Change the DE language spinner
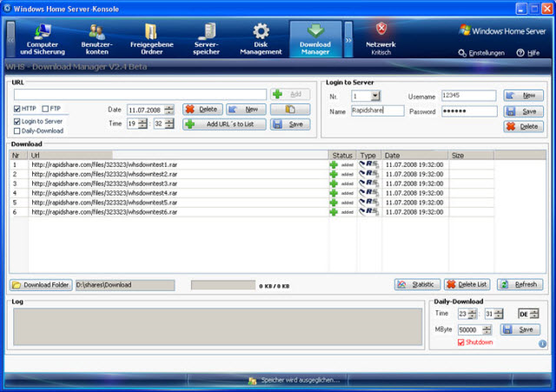 click(534, 314)
